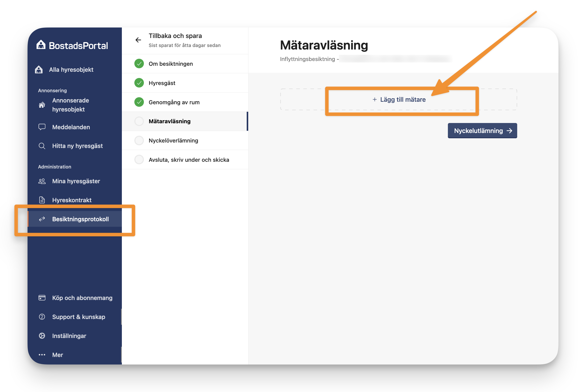Click Lägg till mätare to add a meter

tap(399, 99)
